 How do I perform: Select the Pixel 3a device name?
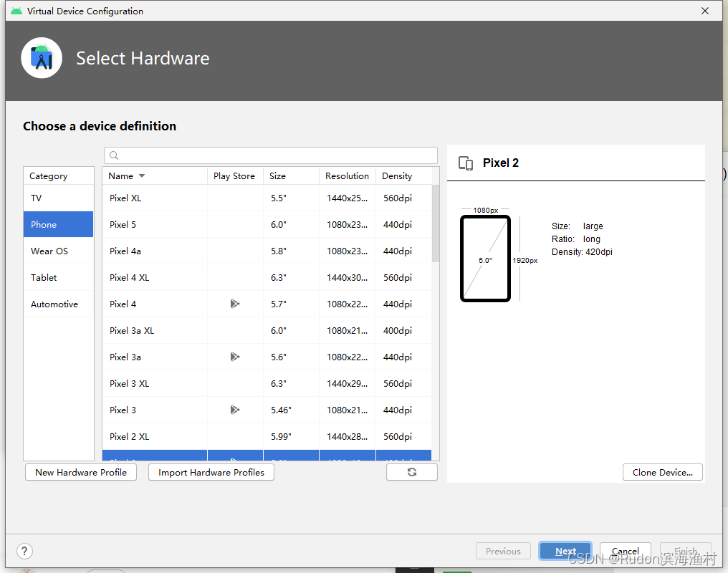coord(125,357)
